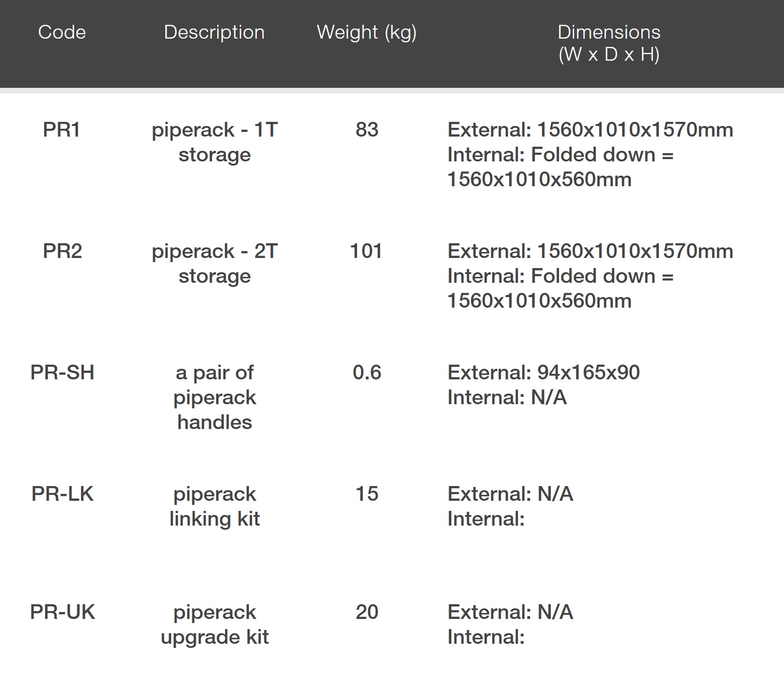Viewport: 784px width, 687px height.
Task: Select the PR-LK product code
Action: 62,494
